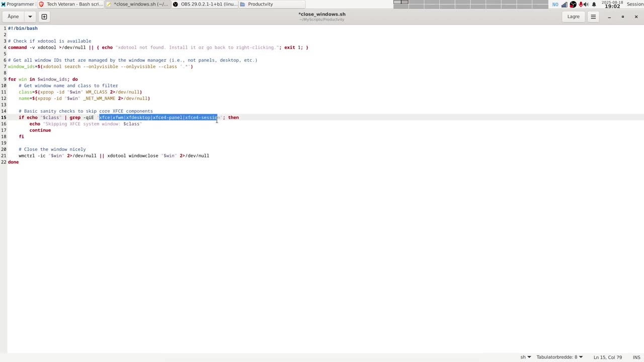This screenshot has height=362, width=644.
Task: Click the 'done' keyword on last line
Action: (13, 162)
